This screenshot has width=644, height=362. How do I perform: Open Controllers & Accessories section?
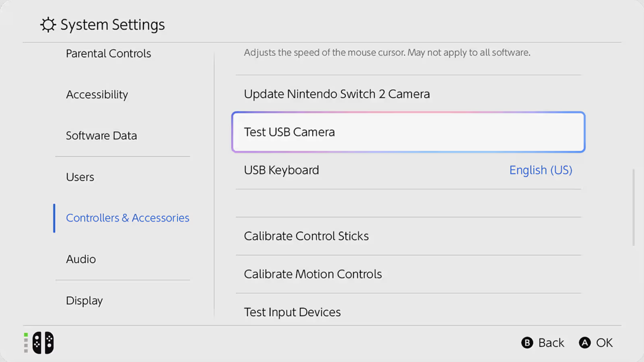point(128,218)
